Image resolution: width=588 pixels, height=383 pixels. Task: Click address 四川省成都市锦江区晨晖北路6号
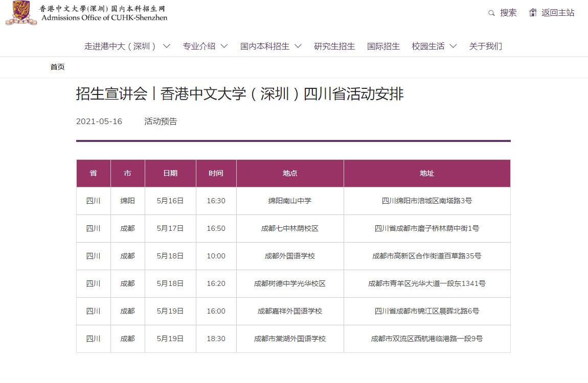(x=427, y=311)
